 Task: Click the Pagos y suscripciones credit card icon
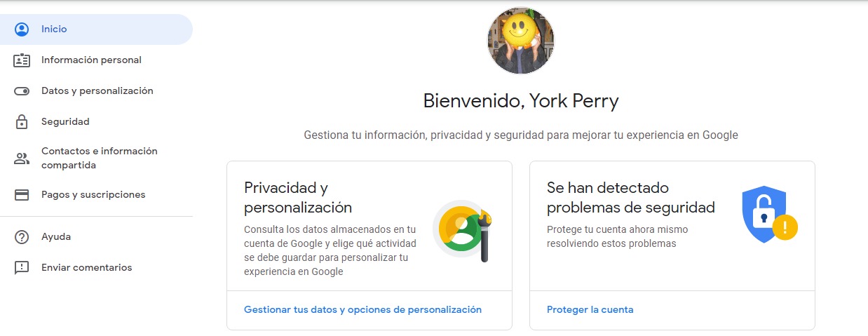[22, 195]
